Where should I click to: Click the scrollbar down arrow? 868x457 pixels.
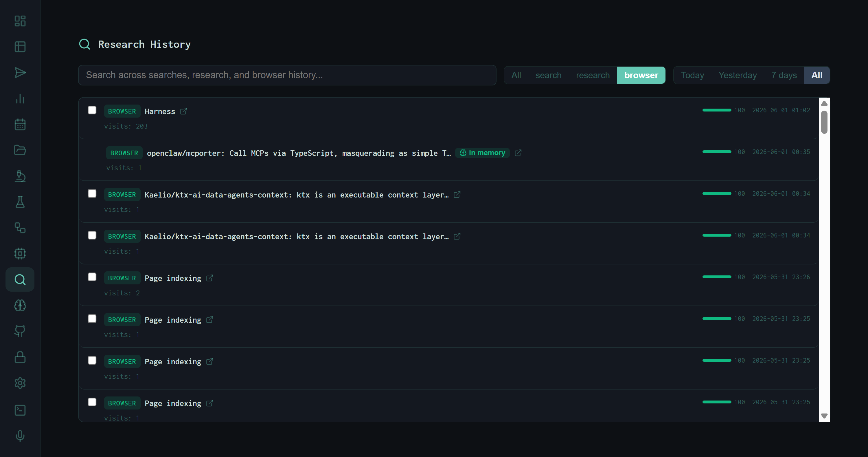click(x=824, y=416)
